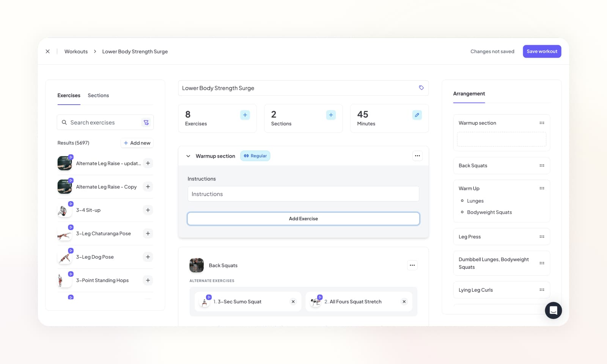The image size is (607, 364).
Task: Open the Warmup section three-dot menu
Action: click(417, 156)
